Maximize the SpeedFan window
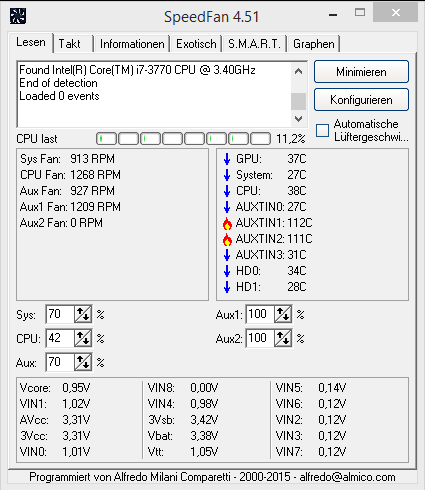Image resolution: width=425 pixels, height=490 pixels. coord(360,13)
